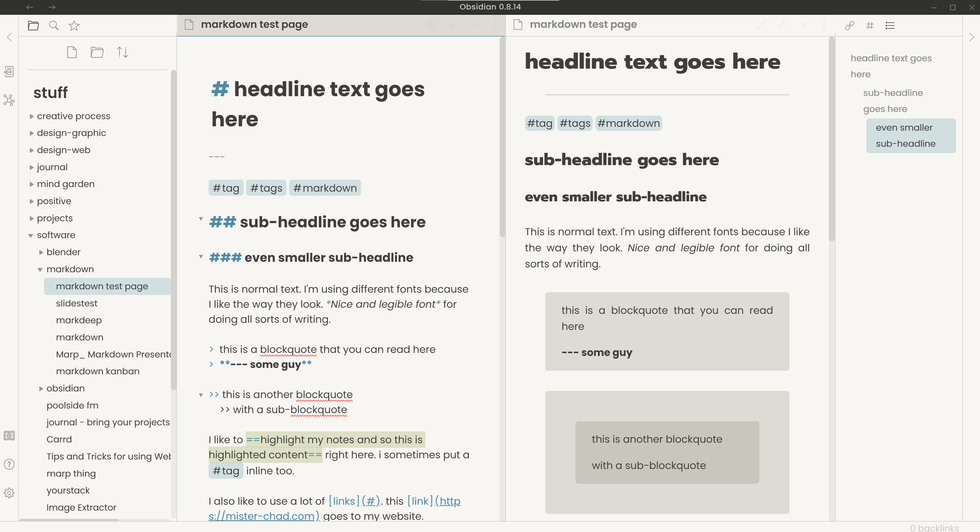Expand the creative process folder
Viewport: 980px width, 532px height.
[32, 116]
